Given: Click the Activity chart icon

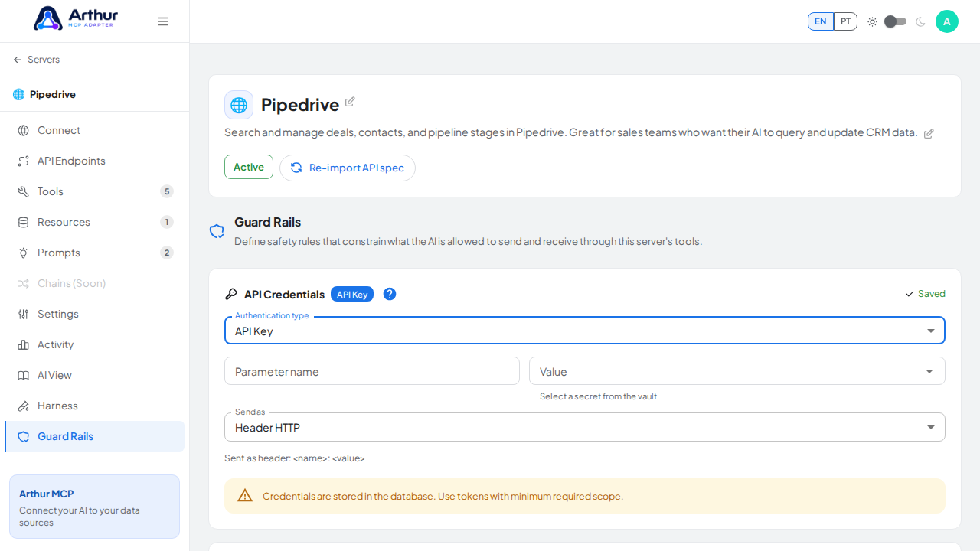Looking at the screenshot, I should [24, 344].
